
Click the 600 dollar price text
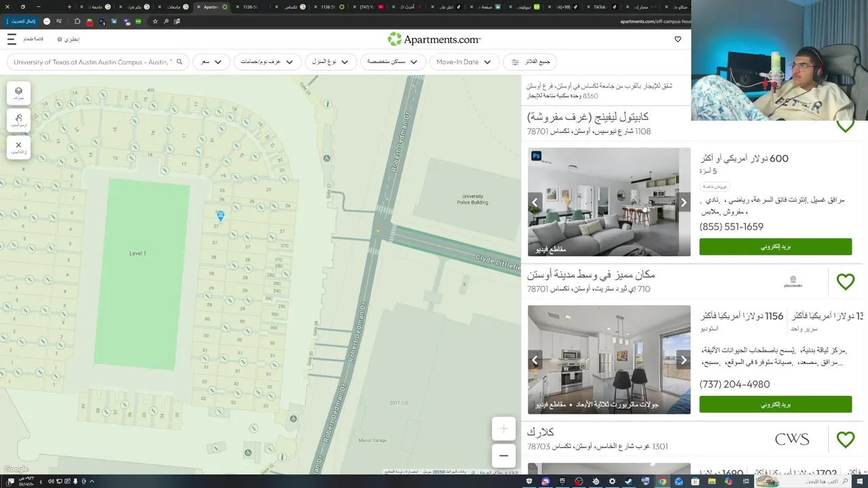pyautogui.click(x=744, y=159)
